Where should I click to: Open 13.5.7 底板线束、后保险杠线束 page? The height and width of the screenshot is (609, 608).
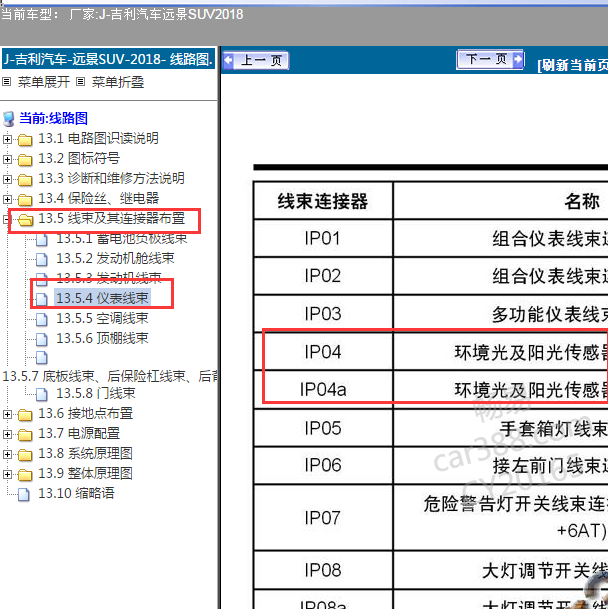[110, 376]
